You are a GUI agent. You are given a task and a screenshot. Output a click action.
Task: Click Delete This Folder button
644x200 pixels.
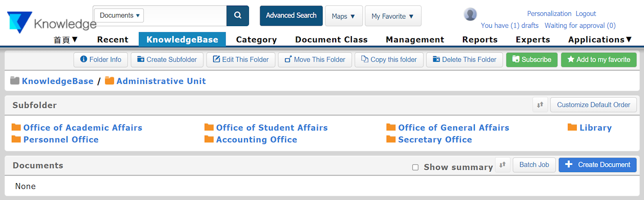(464, 59)
